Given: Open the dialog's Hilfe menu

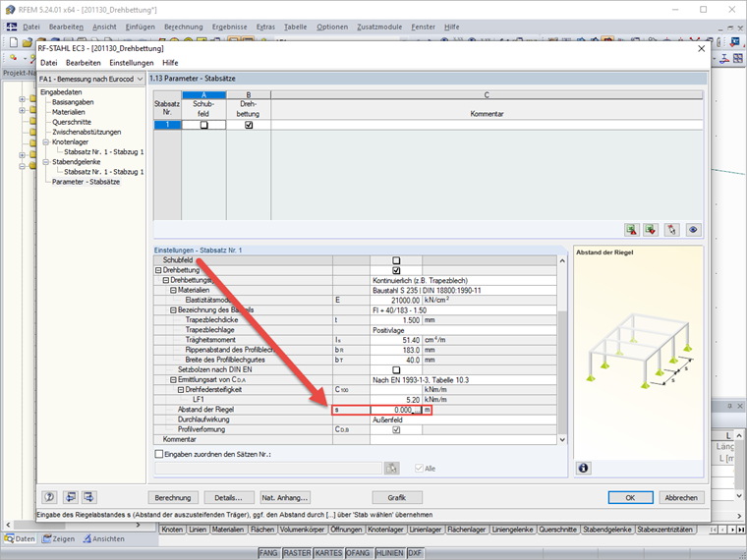Looking at the screenshot, I should [x=170, y=63].
